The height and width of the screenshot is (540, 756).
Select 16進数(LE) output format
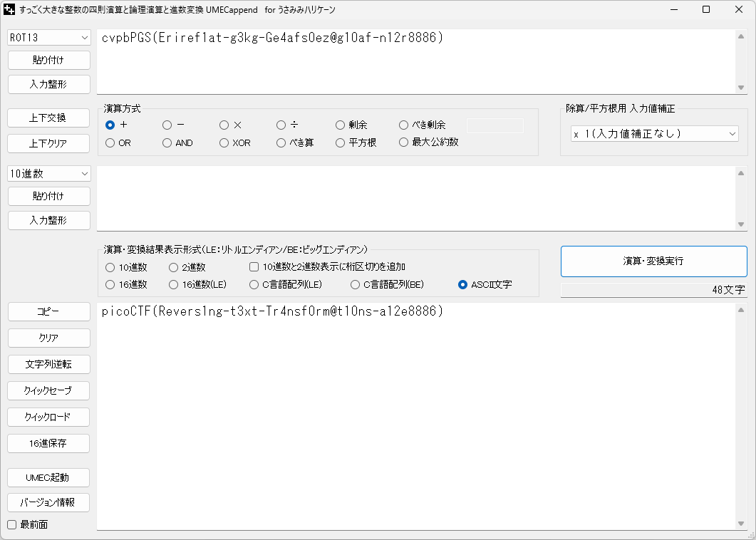pos(175,285)
